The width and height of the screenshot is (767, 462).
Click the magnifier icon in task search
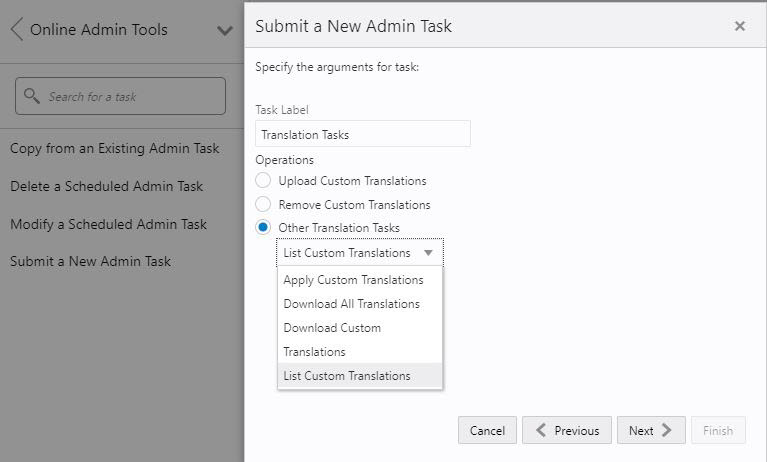tap(32, 97)
